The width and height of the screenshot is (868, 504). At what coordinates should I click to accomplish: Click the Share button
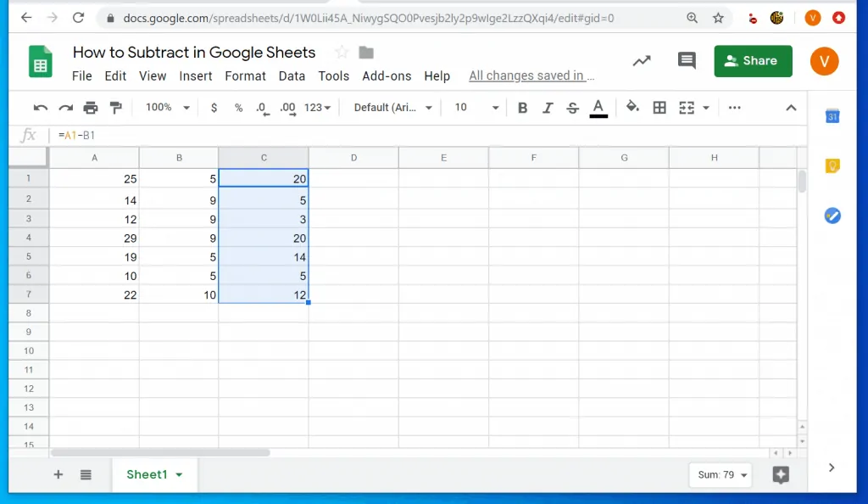(753, 60)
